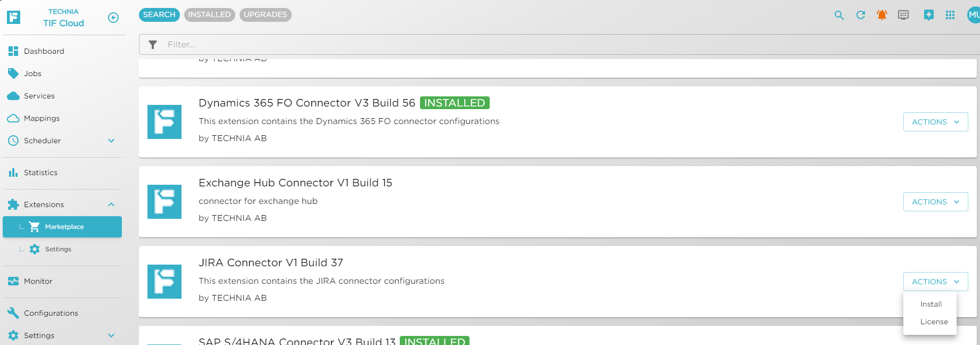The width and height of the screenshot is (980, 345).
Task: Toggle the INSTALLED filter chip
Action: pyautogui.click(x=209, y=15)
